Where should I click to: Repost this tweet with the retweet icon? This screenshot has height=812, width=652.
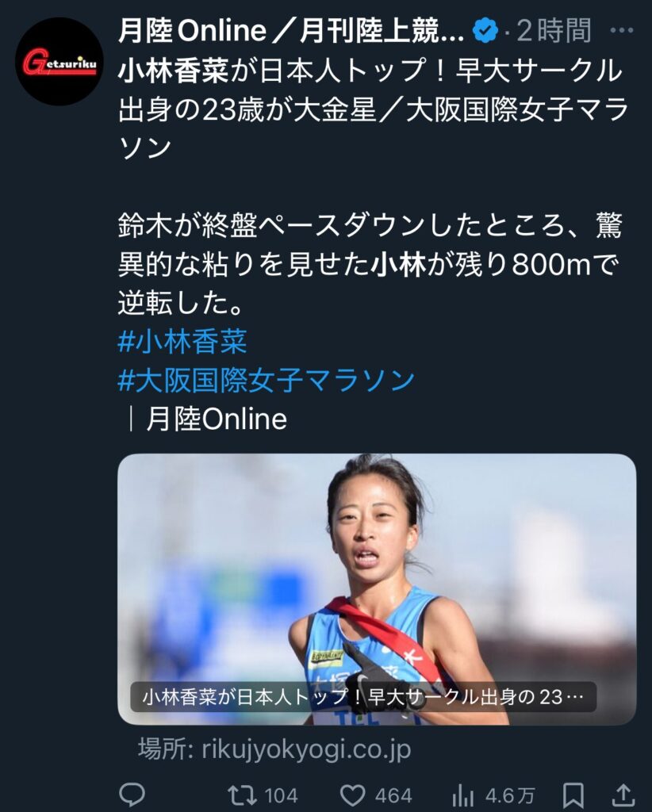click(242, 795)
